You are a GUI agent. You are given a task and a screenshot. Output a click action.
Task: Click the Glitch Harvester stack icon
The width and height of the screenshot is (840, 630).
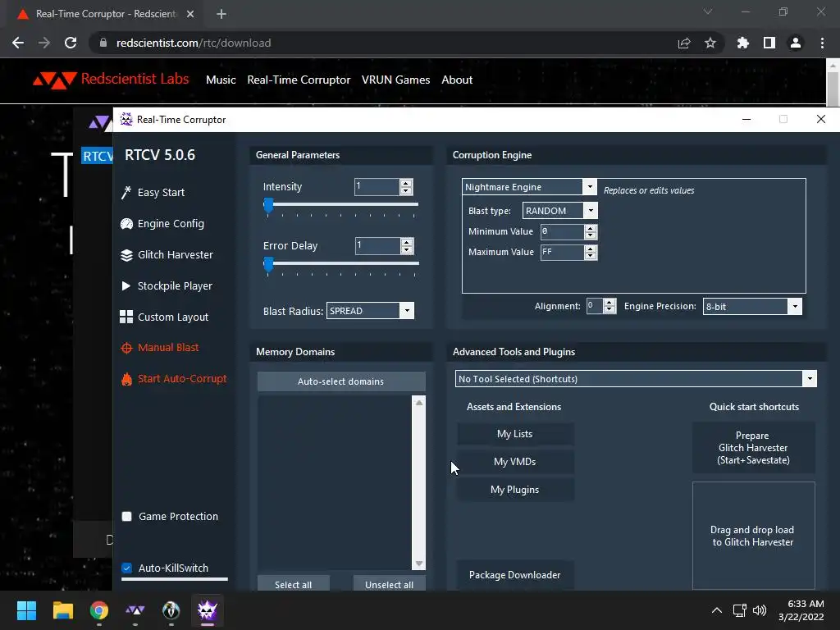126,255
